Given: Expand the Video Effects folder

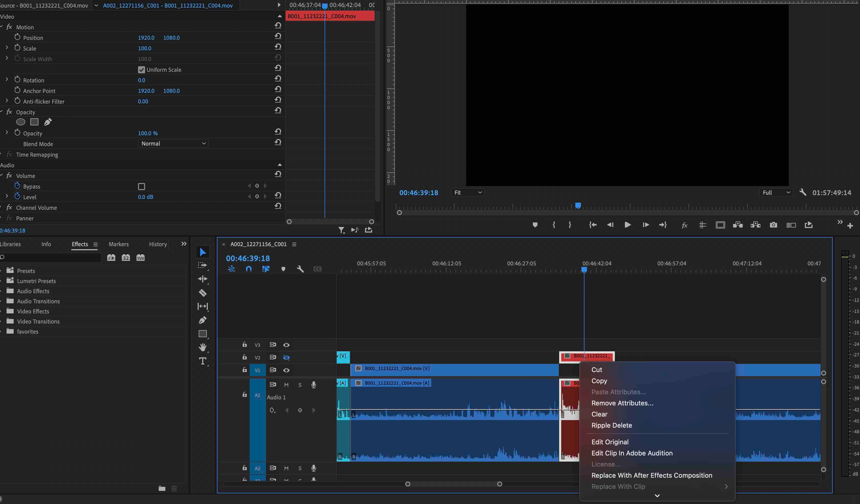Looking at the screenshot, I should pos(33,311).
